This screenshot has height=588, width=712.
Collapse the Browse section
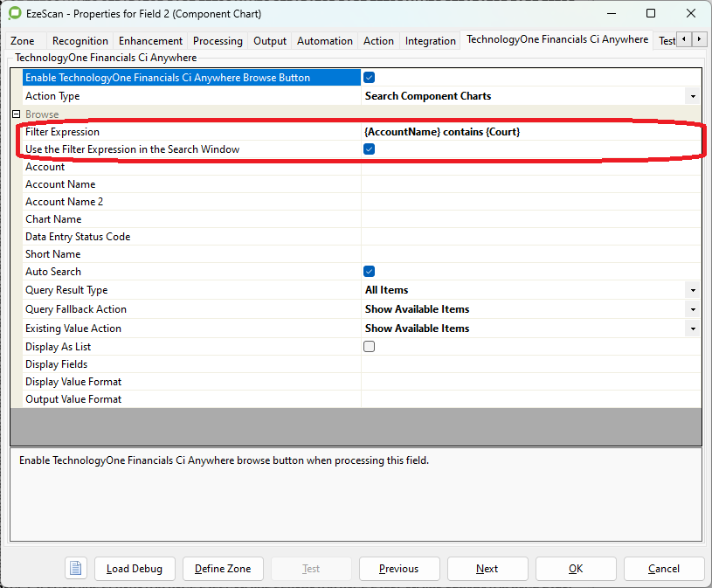[x=16, y=114]
